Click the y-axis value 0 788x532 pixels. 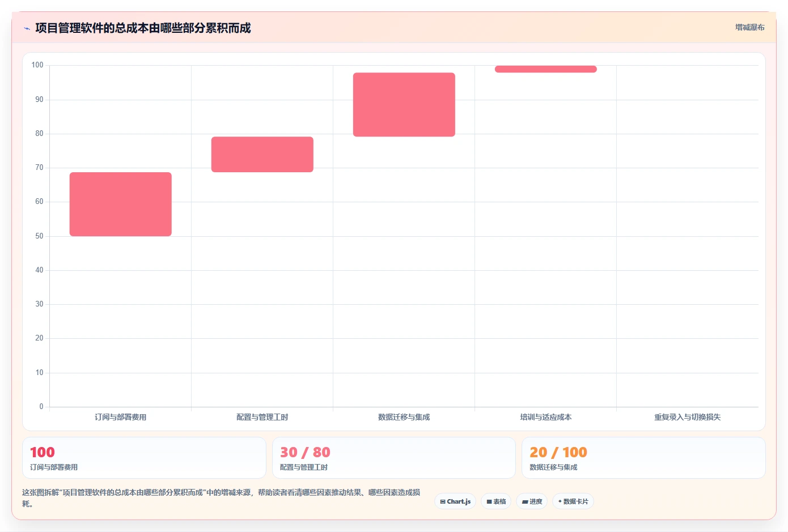click(41, 406)
